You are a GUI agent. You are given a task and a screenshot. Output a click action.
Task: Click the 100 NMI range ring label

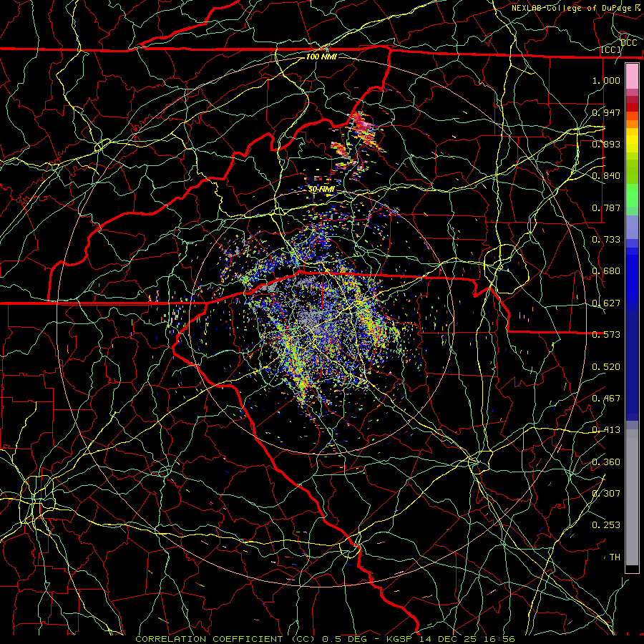click(321, 57)
